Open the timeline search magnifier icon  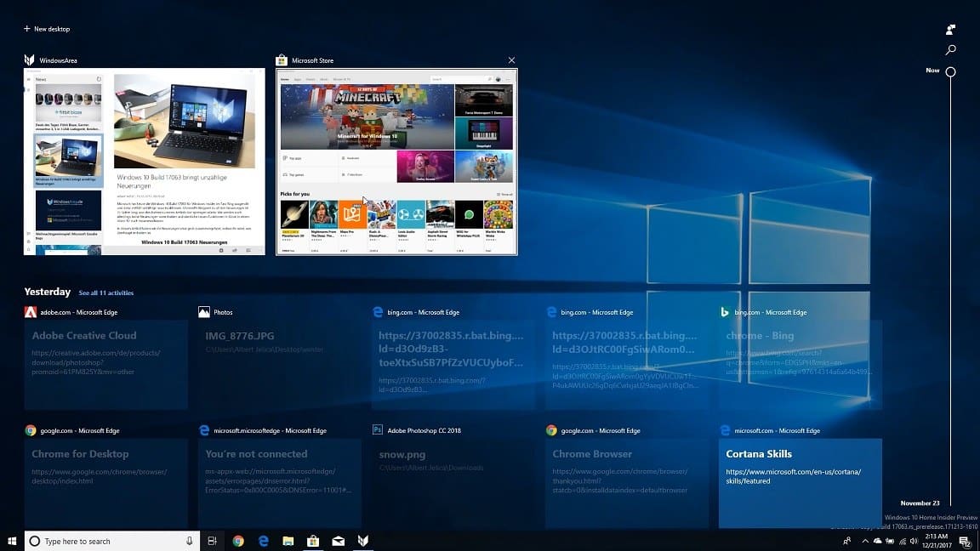click(950, 50)
